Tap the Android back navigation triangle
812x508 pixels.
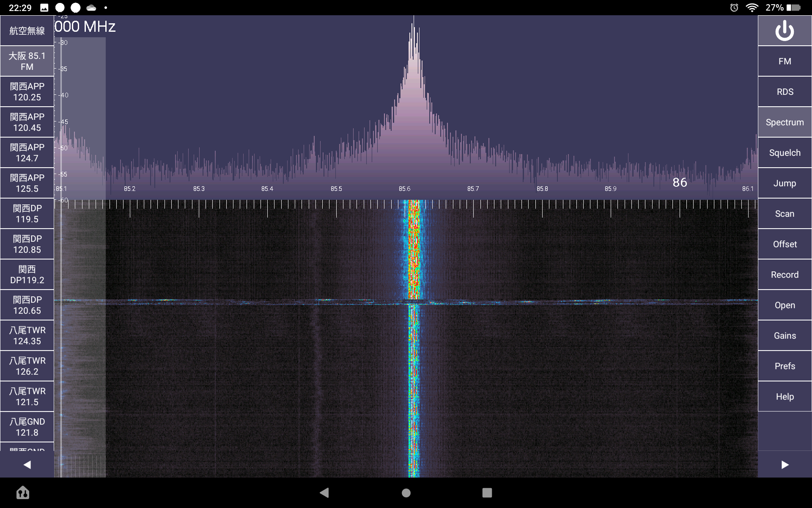coord(324,492)
